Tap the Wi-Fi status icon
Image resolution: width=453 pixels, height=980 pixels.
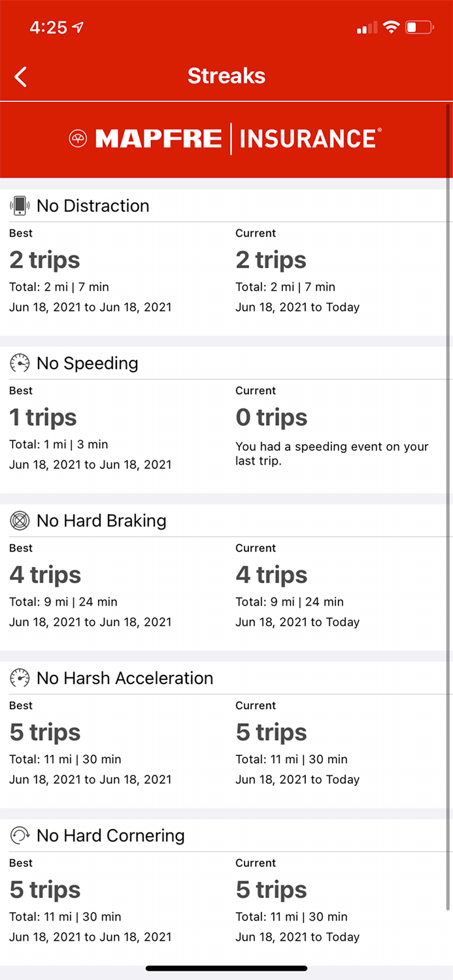391,27
